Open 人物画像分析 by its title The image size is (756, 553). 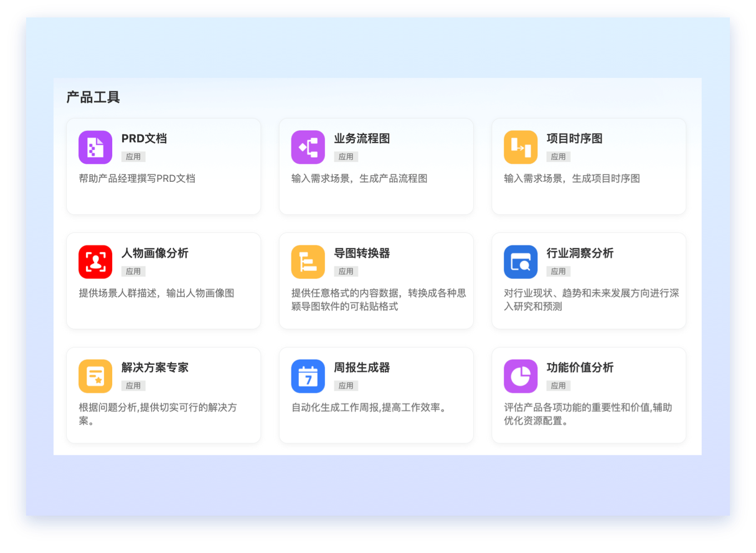154,253
